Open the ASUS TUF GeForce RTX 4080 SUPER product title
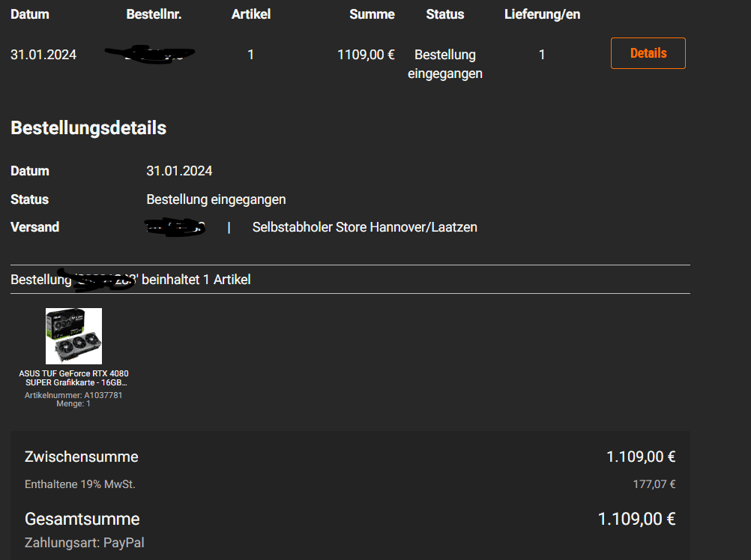 [73, 378]
